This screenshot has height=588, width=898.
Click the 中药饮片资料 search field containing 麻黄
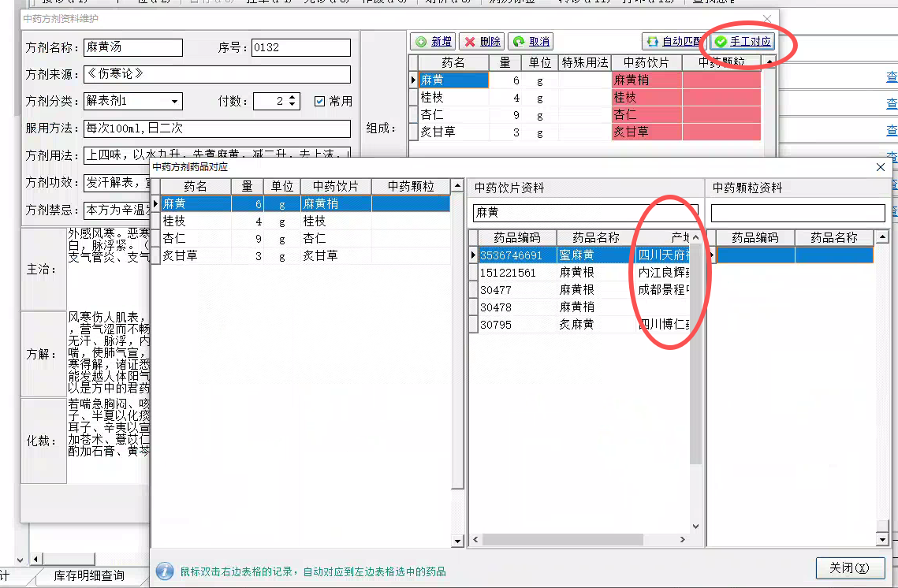pos(585,213)
